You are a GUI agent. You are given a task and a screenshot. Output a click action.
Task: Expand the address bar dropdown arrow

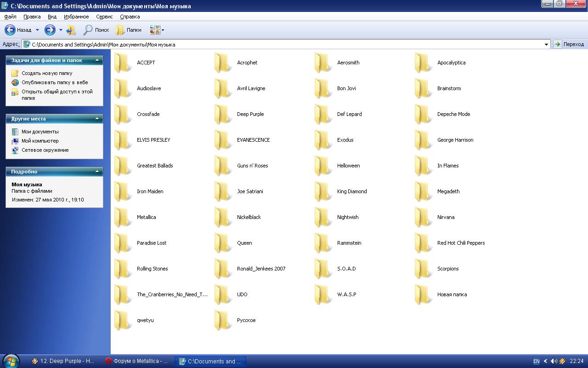546,45
